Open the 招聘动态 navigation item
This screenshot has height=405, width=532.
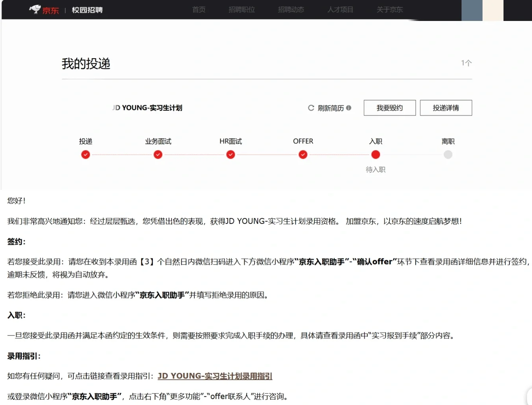[x=291, y=9]
